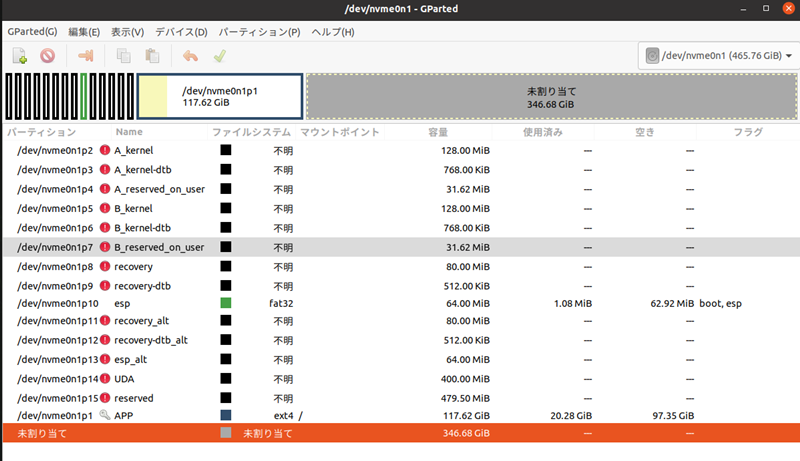Image resolution: width=800 pixels, height=461 pixels.
Task: Click warning icon on nvme0n1p15 reserved row
Action: pos(105,398)
